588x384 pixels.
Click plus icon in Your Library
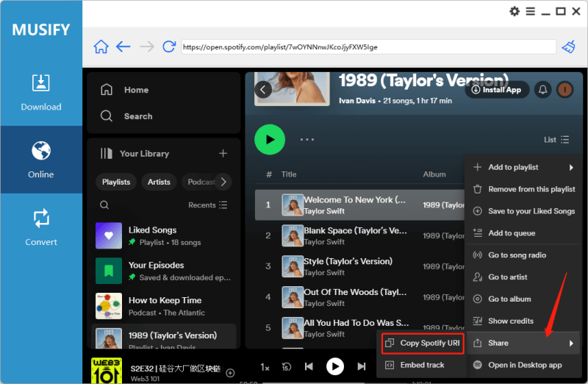pyautogui.click(x=223, y=153)
